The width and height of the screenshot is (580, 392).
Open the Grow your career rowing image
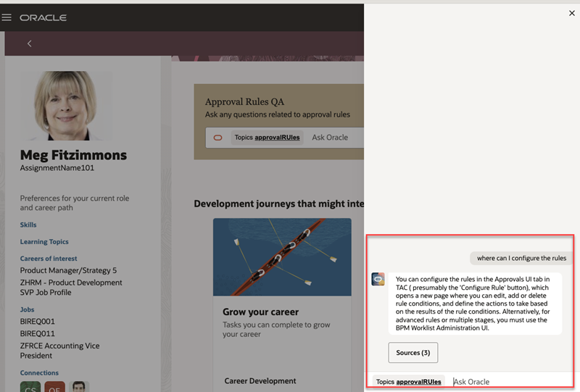point(282,257)
